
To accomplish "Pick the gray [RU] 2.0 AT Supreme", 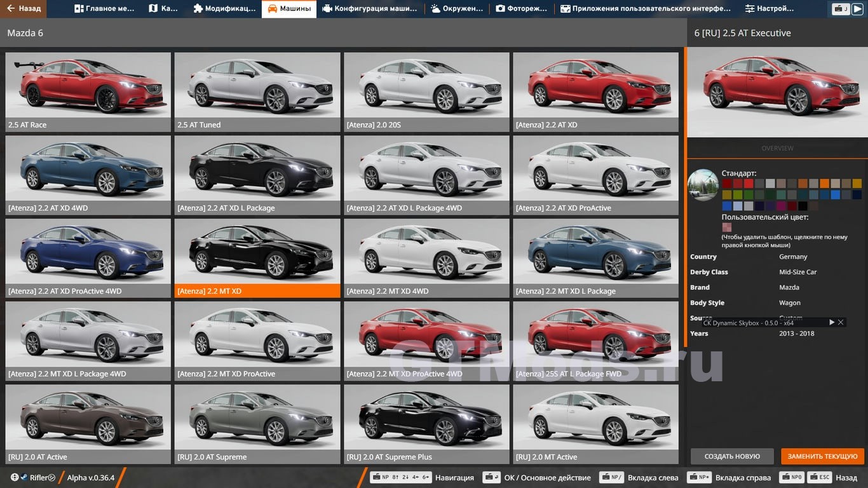I will 257,424.
